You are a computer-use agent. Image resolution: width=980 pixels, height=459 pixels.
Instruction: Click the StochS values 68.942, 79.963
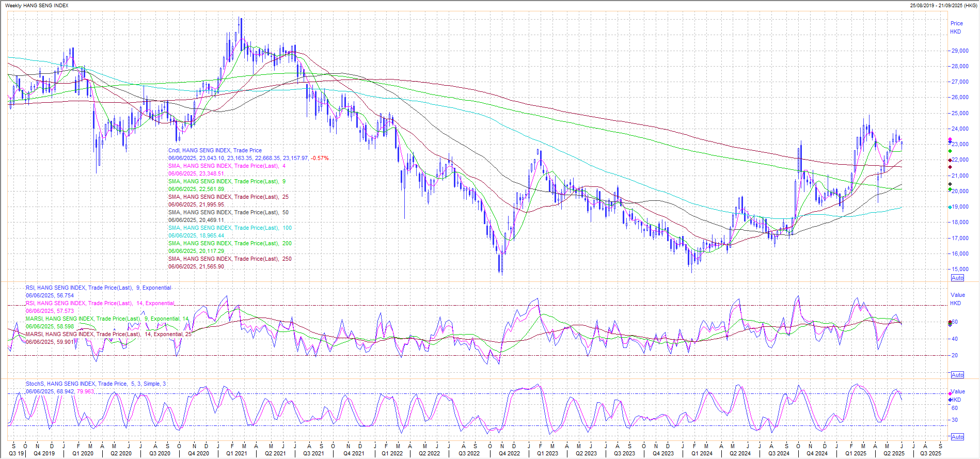[60, 391]
